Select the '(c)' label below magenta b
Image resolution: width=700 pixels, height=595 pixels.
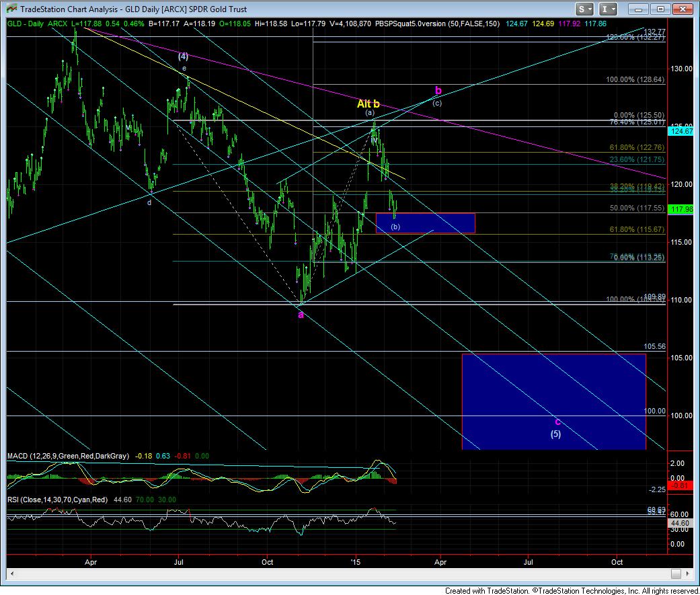tap(437, 103)
